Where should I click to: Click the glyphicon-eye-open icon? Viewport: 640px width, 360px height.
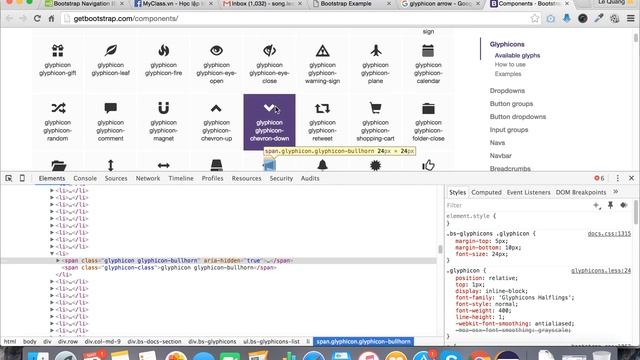[x=216, y=51]
